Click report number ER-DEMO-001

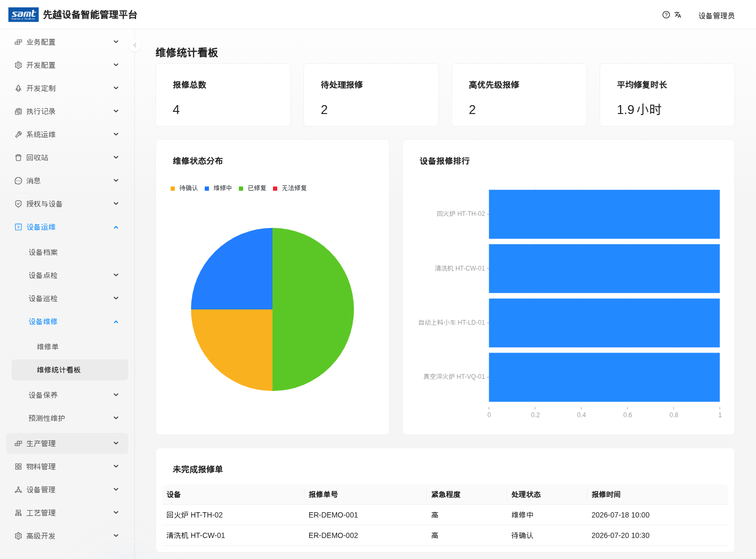(333, 515)
